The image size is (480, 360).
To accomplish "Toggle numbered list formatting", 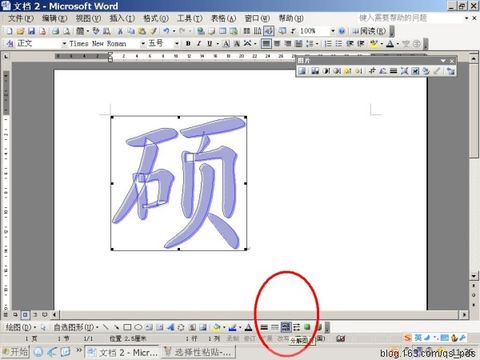I will click(x=328, y=44).
